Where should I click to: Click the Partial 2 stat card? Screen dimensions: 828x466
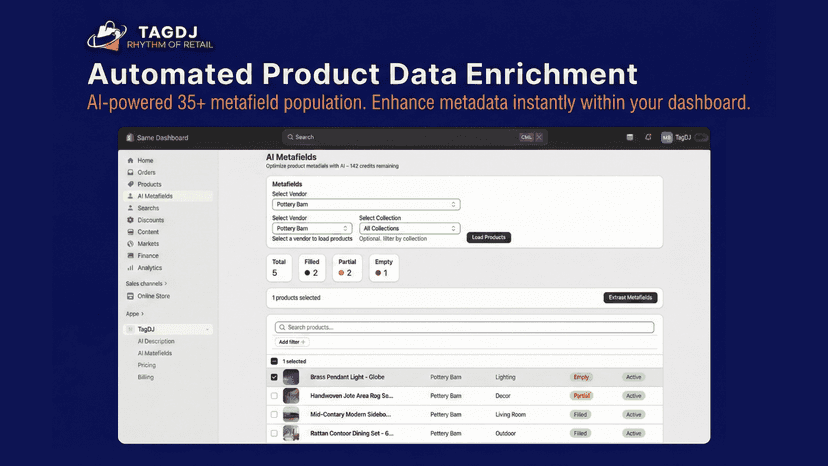[x=347, y=267]
